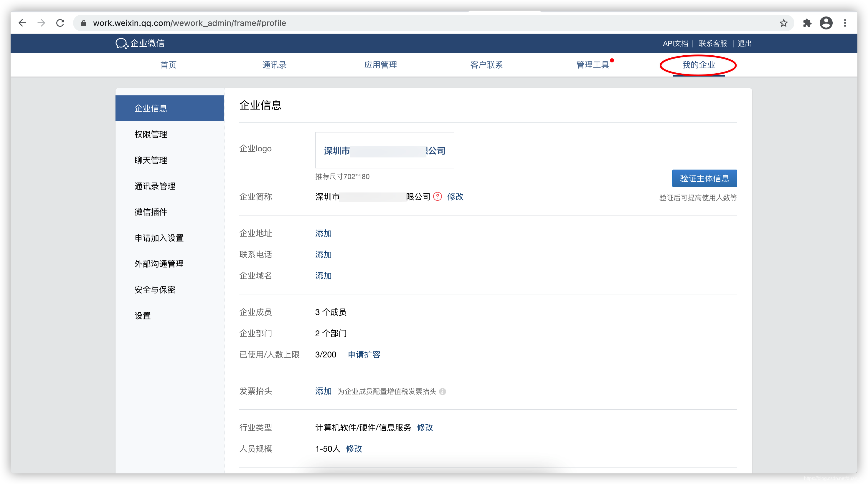The height and width of the screenshot is (484, 868).
Task: Click the 企业信息 page heading
Action: [x=260, y=105]
